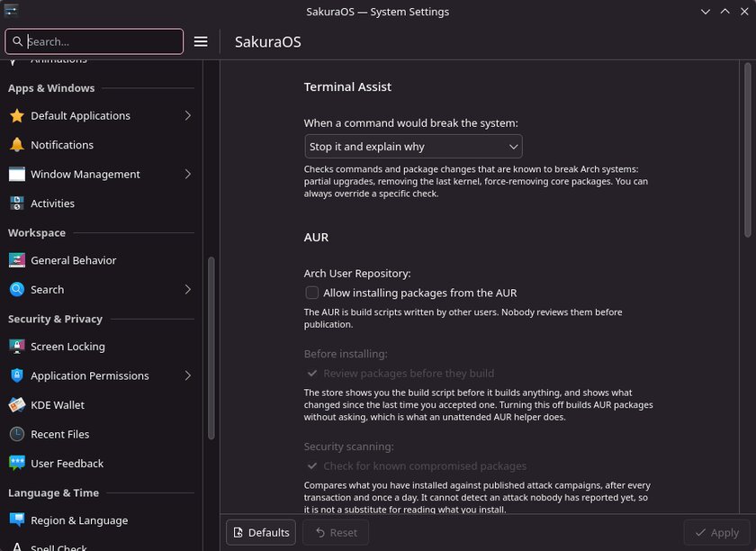Image resolution: width=756 pixels, height=551 pixels.
Task: Open the hamburger menu button
Action: (201, 41)
